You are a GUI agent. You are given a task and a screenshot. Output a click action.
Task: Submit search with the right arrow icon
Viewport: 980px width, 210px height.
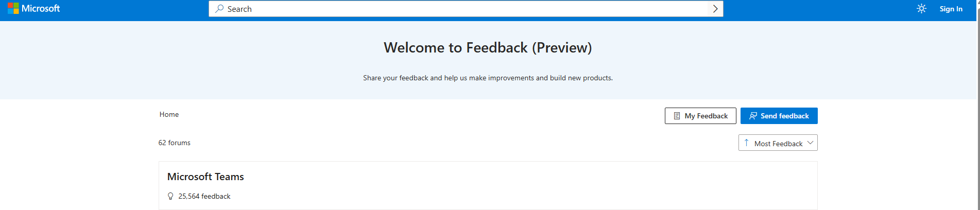click(715, 9)
